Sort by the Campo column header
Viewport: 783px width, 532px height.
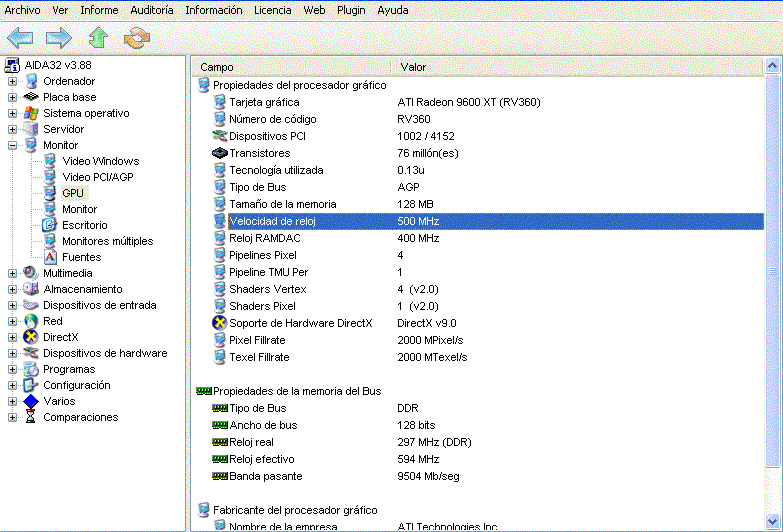coord(292,67)
